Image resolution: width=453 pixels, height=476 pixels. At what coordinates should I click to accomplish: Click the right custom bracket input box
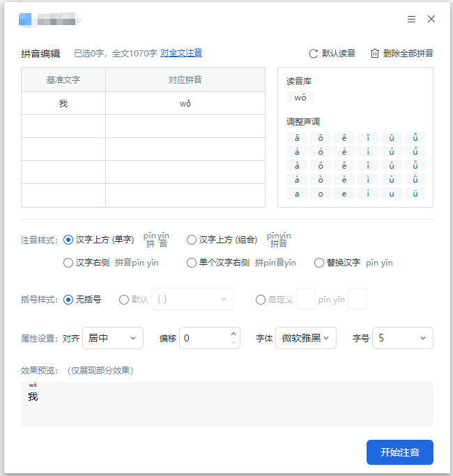(x=358, y=299)
